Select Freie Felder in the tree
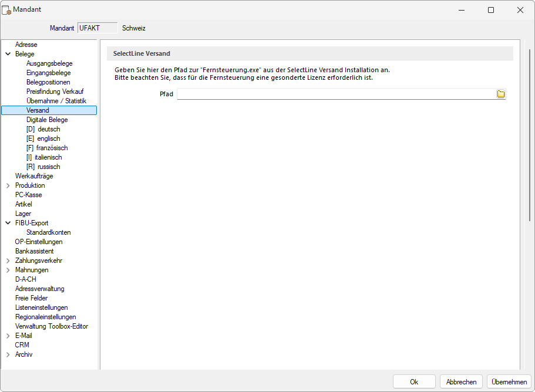This screenshot has width=535, height=392. pos(31,298)
